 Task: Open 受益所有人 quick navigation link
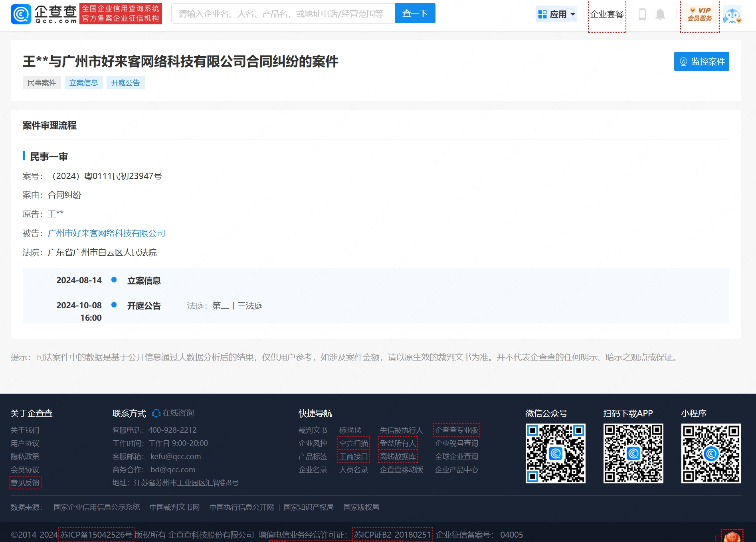pos(398,443)
